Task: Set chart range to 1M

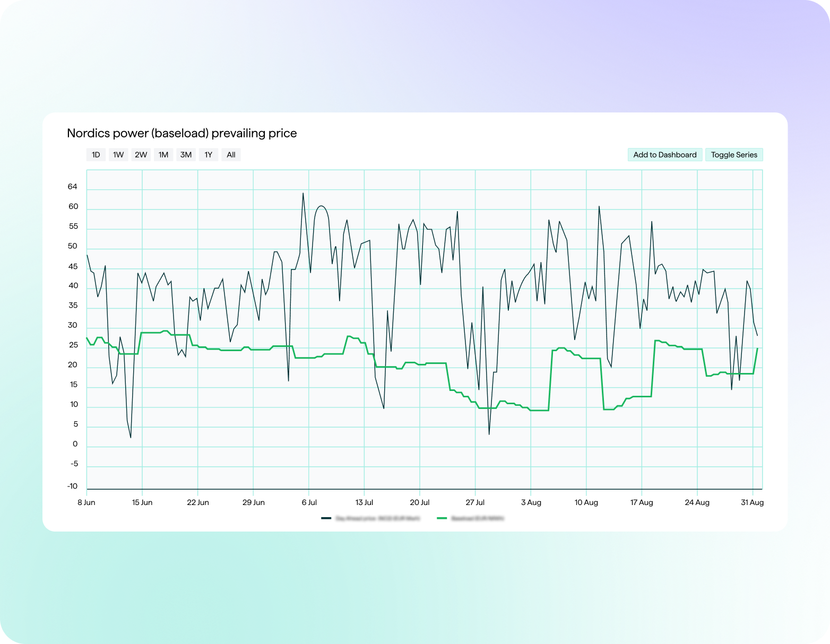Action: tap(163, 155)
